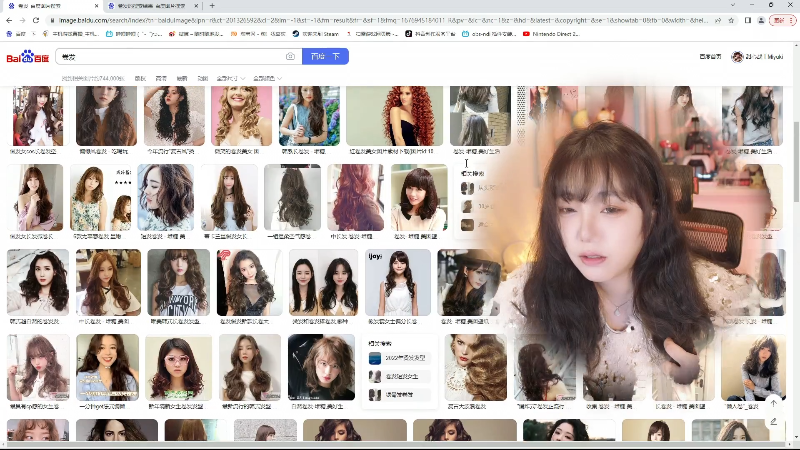This screenshot has width=800, height=450.
Task: Open a new browser tab
Action: [x=212, y=6]
